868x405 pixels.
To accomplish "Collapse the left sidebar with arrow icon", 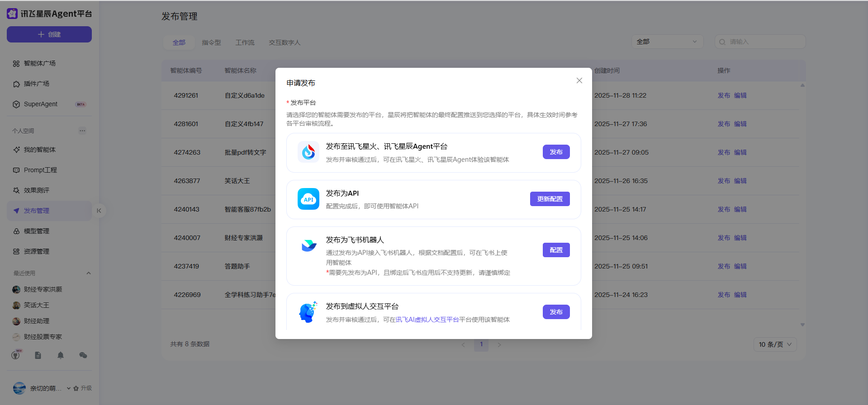I will 99,211.
